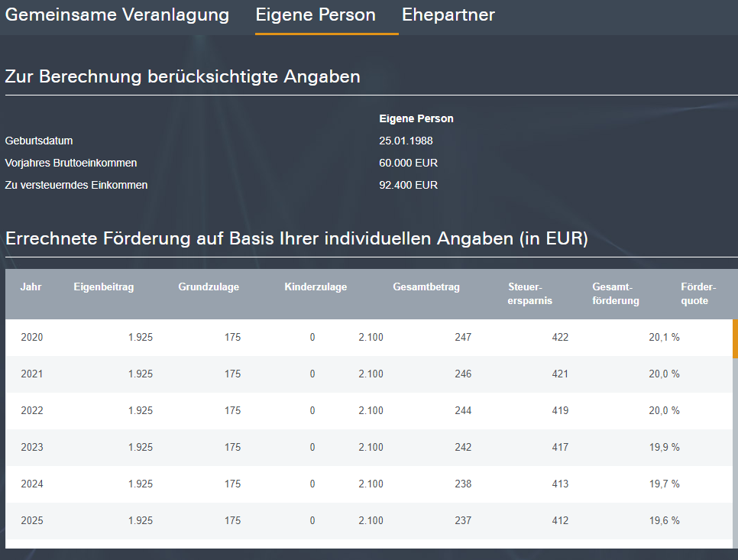
Task: Click the Eigenbeitrag column header
Action: pyautogui.click(x=104, y=287)
